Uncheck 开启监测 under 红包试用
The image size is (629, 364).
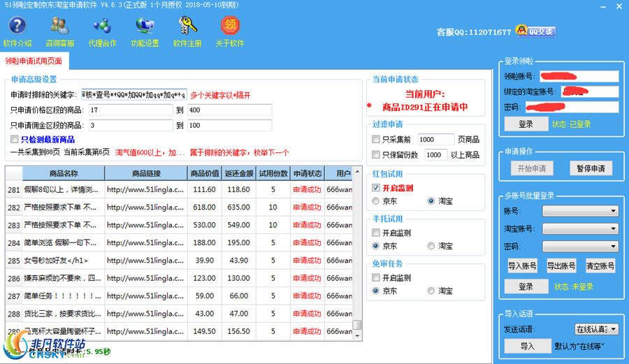[x=376, y=188]
